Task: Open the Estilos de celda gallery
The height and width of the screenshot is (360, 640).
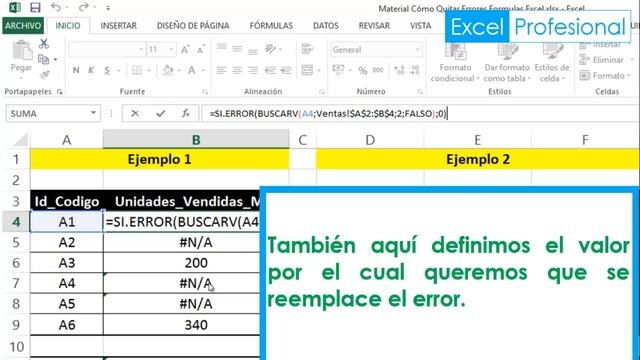Action: pyautogui.click(x=552, y=62)
